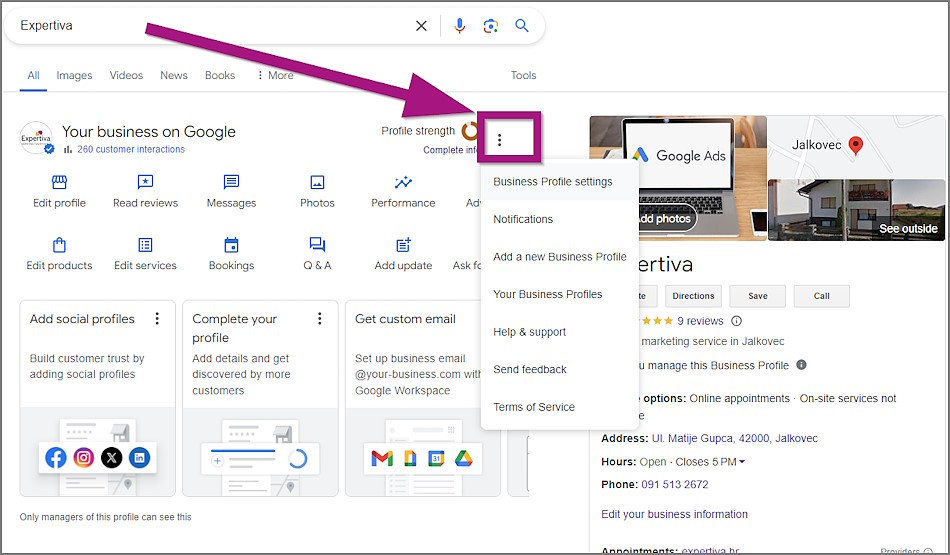Select Notifications in the dropdown menu
The width and height of the screenshot is (950, 555).
click(x=559, y=219)
